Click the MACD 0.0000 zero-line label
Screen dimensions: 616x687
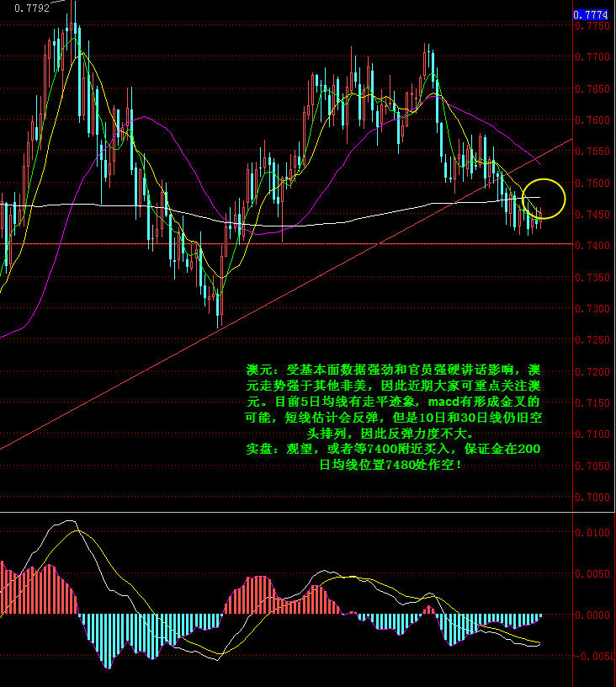(592, 615)
